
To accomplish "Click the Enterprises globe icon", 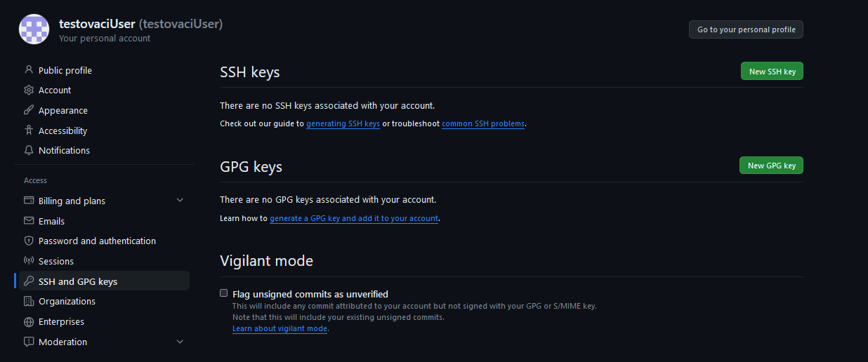I will (x=29, y=321).
